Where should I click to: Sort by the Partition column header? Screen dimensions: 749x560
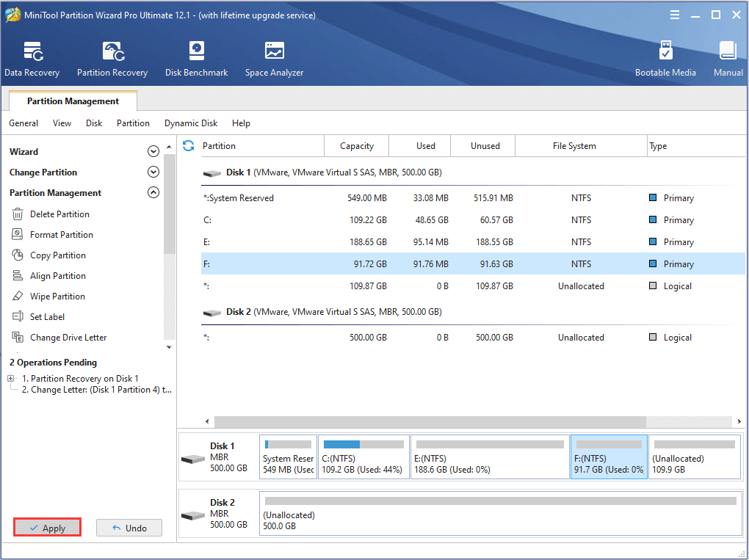tap(262, 145)
